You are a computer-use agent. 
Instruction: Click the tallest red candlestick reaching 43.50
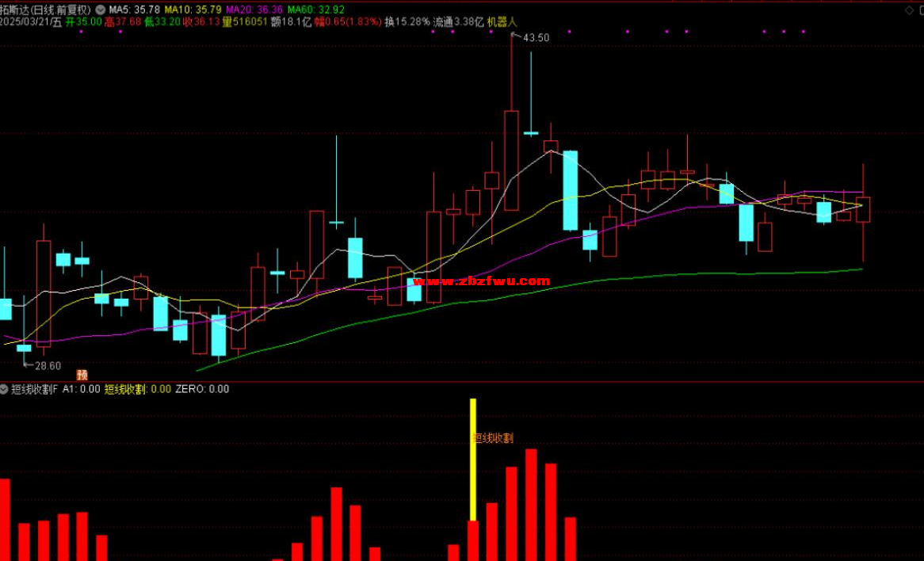pos(511,160)
